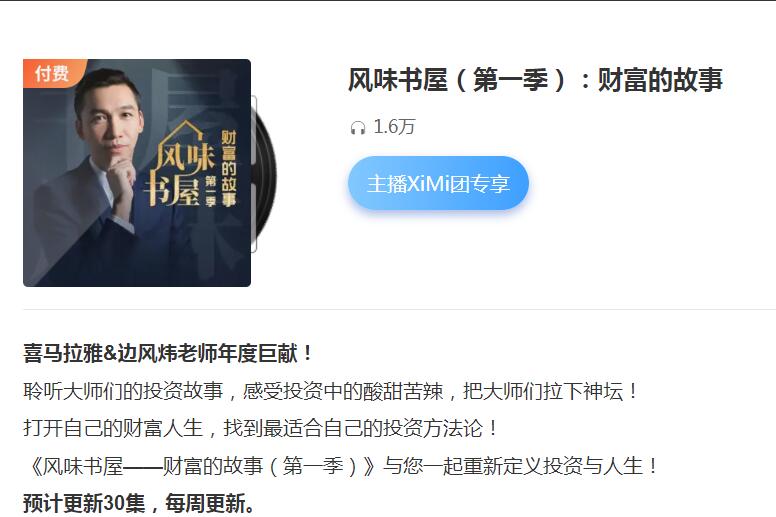Click the album title 风味书屋（第一季）：财富的故事
This screenshot has width=776, height=517.
535,80
